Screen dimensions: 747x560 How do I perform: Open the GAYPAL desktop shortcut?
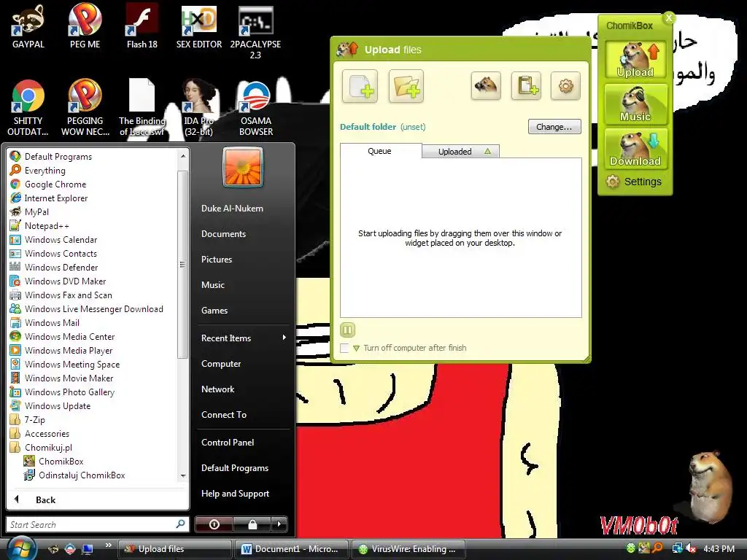pos(28,27)
